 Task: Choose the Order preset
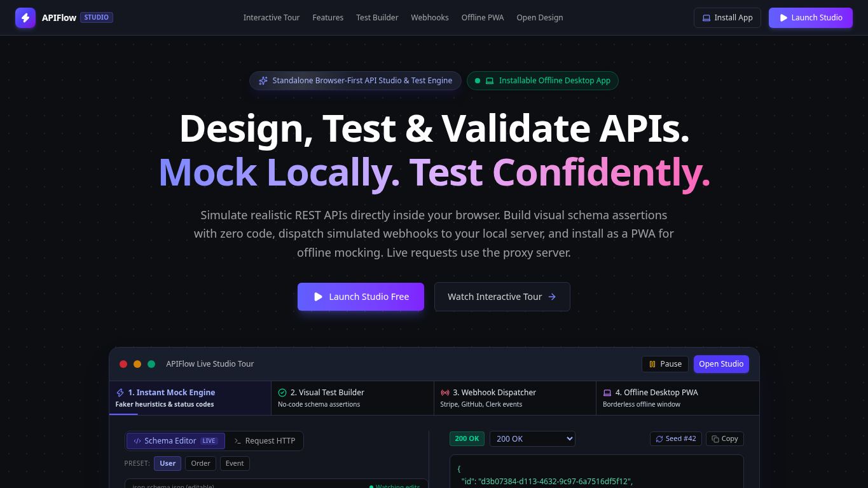coord(201,463)
